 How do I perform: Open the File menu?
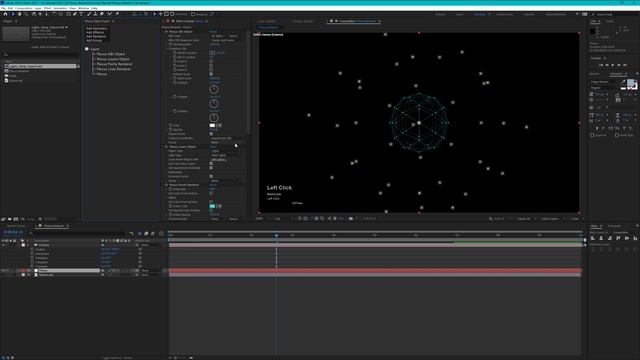coord(3,8)
